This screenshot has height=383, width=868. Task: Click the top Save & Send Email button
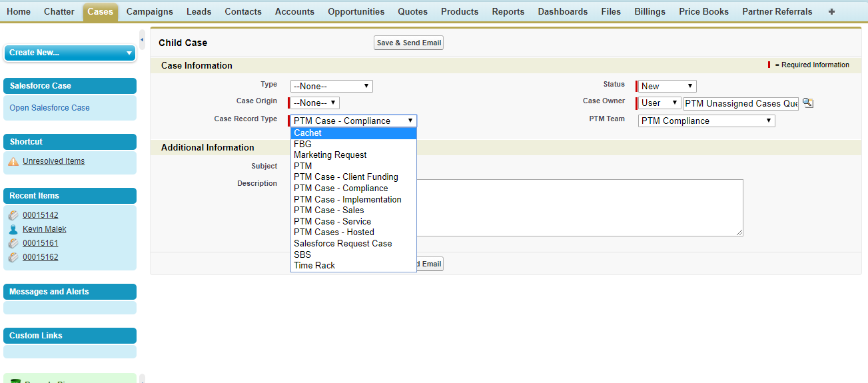(x=408, y=43)
